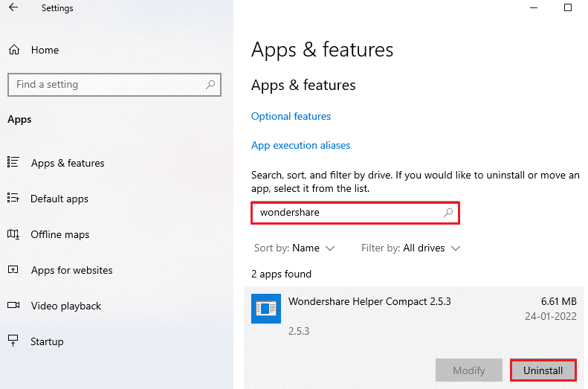Maximize the Settings window

pos(568,7)
